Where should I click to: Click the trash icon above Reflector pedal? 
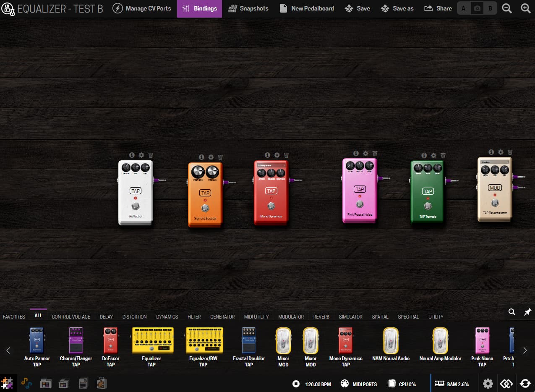pos(151,155)
